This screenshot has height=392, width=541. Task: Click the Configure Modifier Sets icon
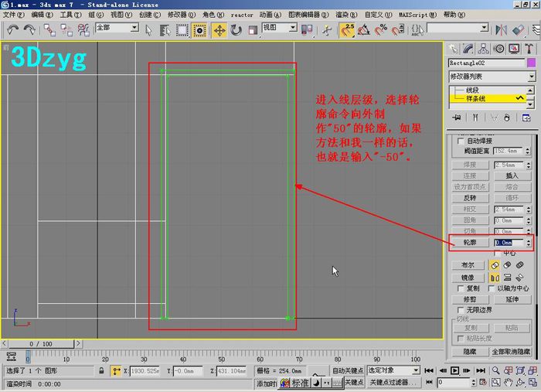526,118
